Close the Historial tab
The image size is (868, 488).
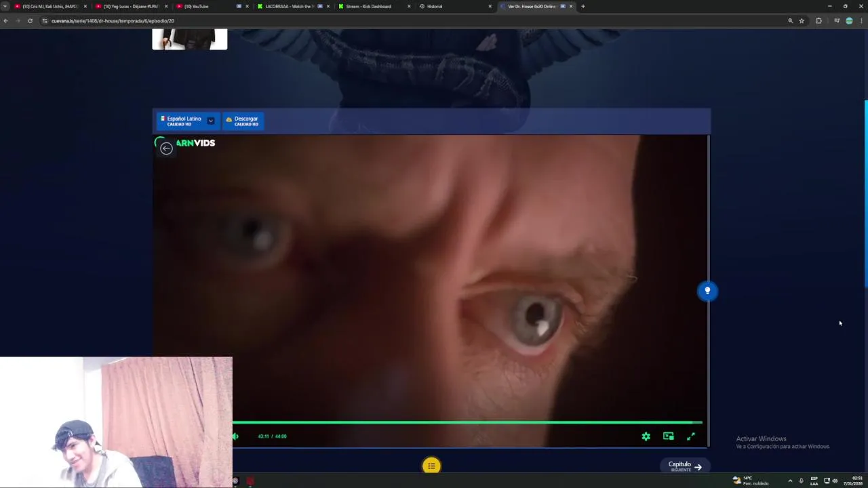490,6
